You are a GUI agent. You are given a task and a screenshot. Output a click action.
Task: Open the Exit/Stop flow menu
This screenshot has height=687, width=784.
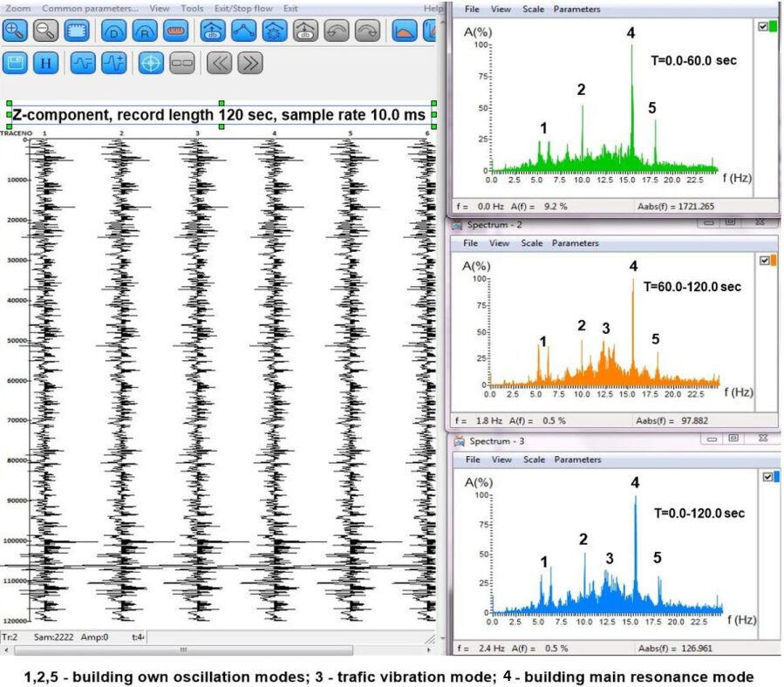tap(243, 8)
